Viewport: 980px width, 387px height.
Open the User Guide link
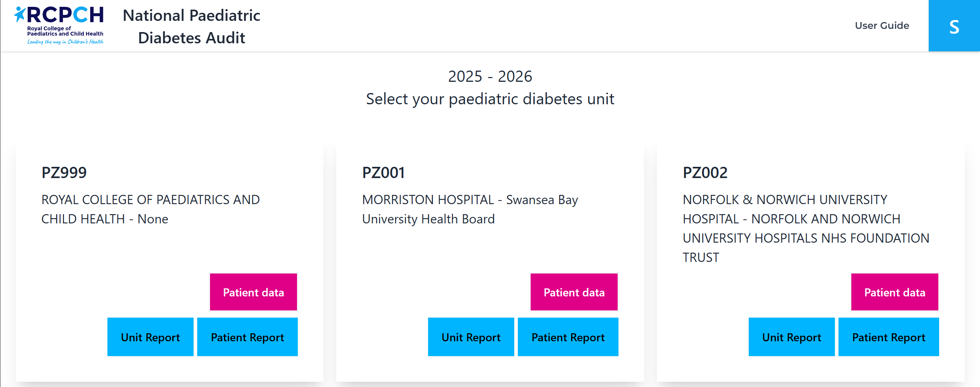click(882, 26)
